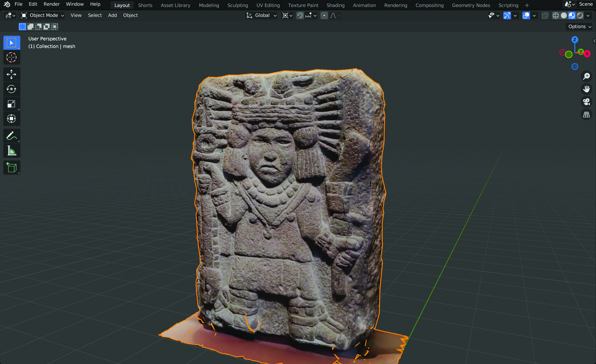Viewport: 596px width, 364px height.
Task: Select the Rotate tool
Action: [12, 89]
